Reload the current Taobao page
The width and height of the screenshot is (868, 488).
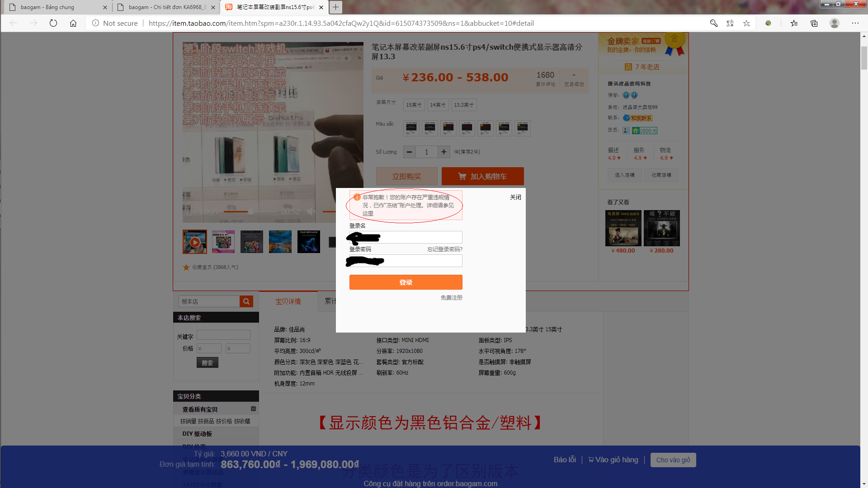click(53, 23)
